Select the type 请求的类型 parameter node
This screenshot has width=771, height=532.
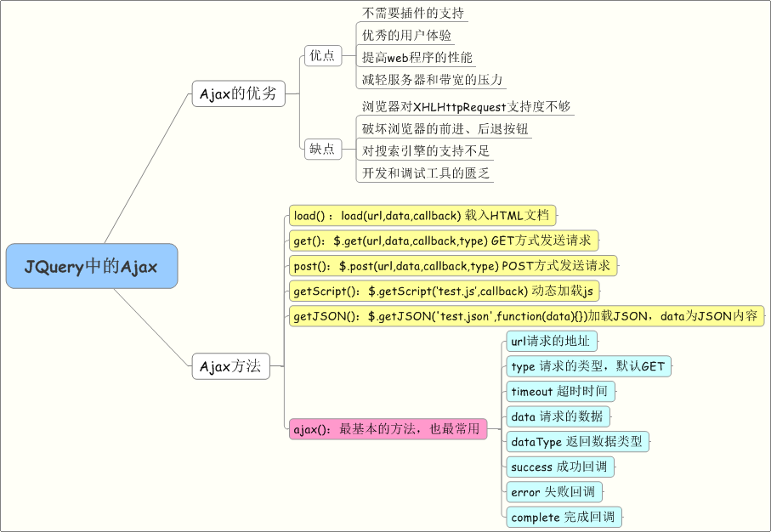click(588, 366)
